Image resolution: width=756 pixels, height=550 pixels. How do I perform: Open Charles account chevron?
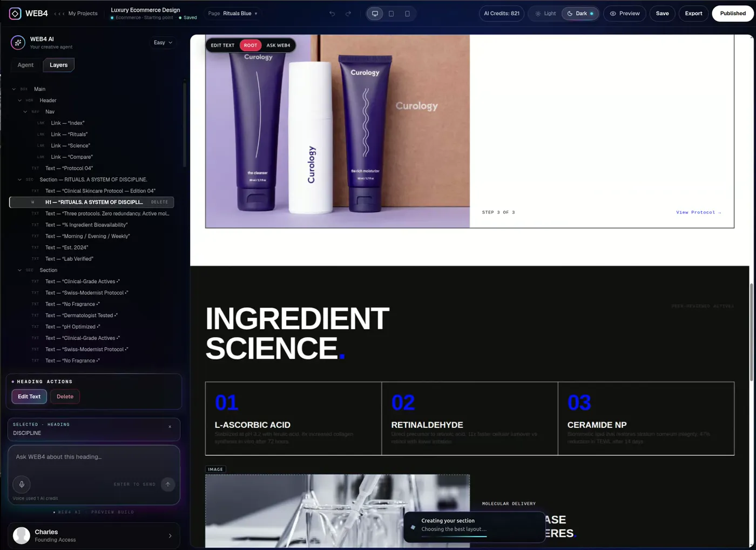coord(170,536)
